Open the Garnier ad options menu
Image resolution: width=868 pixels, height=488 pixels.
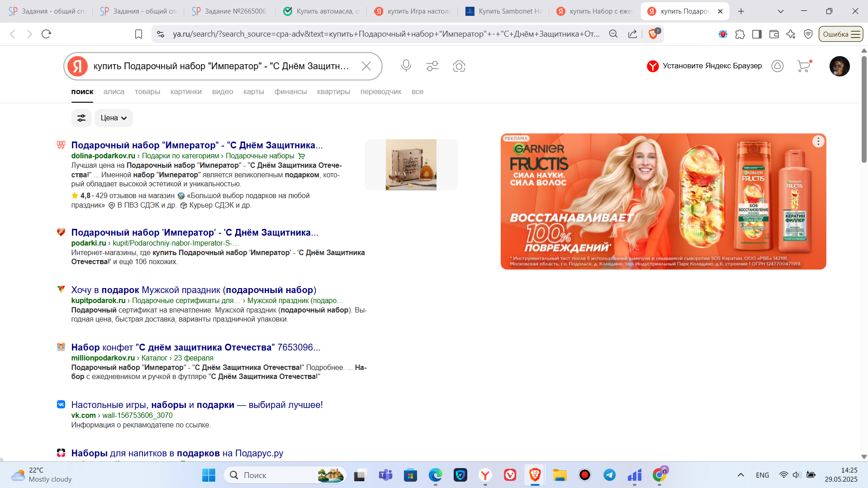[818, 142]
